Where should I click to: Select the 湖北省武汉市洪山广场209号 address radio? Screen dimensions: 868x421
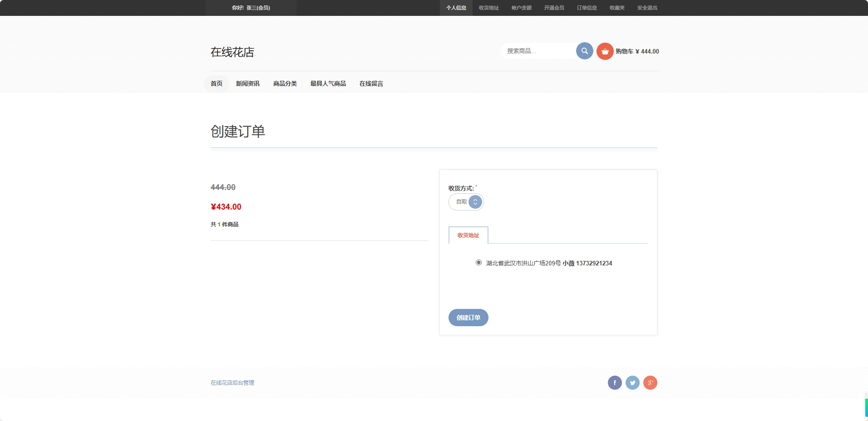(x=478, y=263)
